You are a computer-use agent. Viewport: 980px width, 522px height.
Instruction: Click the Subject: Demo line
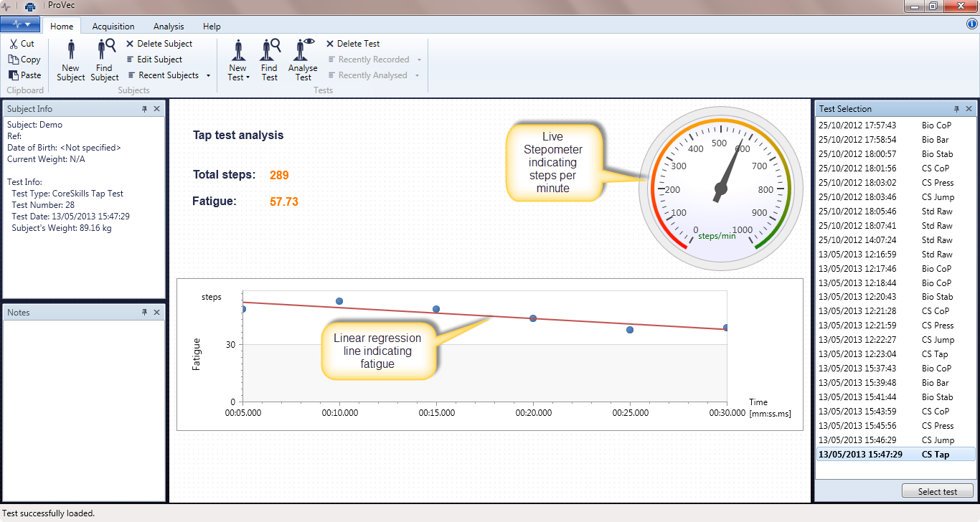[35, 125]
